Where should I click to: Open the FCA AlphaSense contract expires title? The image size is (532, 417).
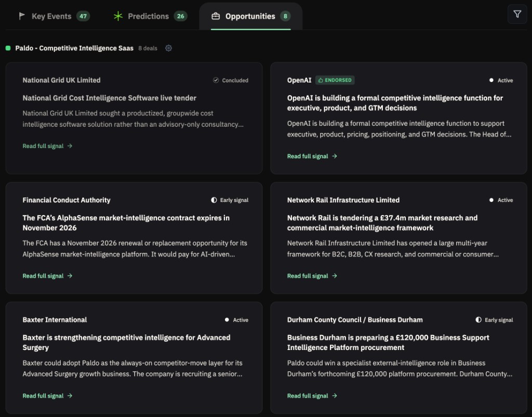click(126, 223)
